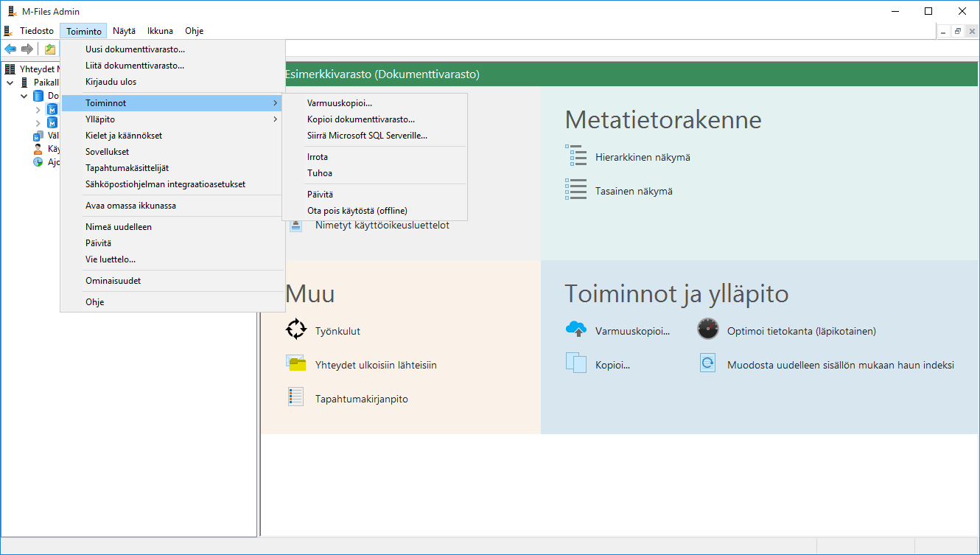Click the blue back arrow toolbar icon

tap(10, 49)
